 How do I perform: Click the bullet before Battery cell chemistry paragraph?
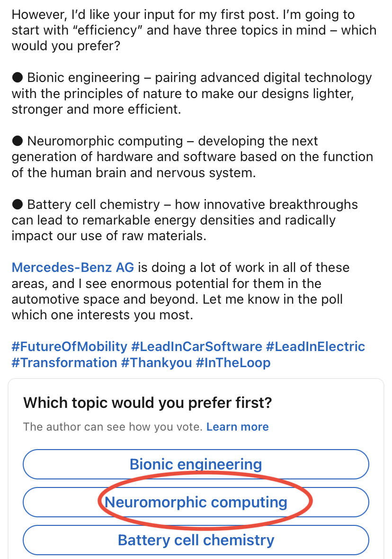click(x=18, y=205)
